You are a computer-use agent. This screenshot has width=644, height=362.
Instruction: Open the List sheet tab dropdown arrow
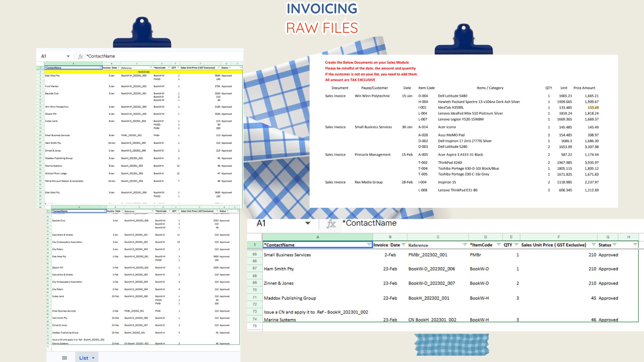coord(93,358)
